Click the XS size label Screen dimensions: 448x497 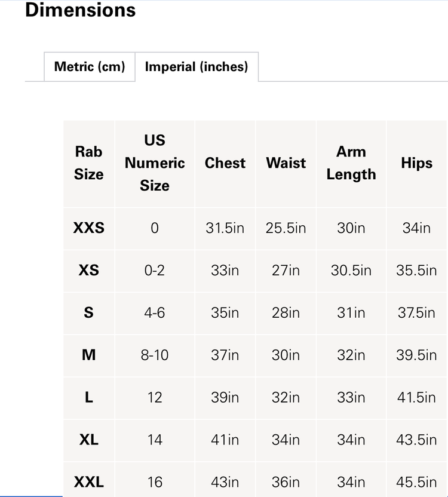(88, 270)
